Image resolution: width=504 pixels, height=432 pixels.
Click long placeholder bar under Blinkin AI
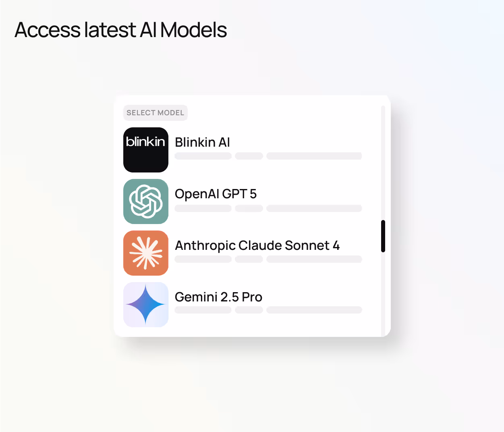pyautogui.click(x=314, y=156)
